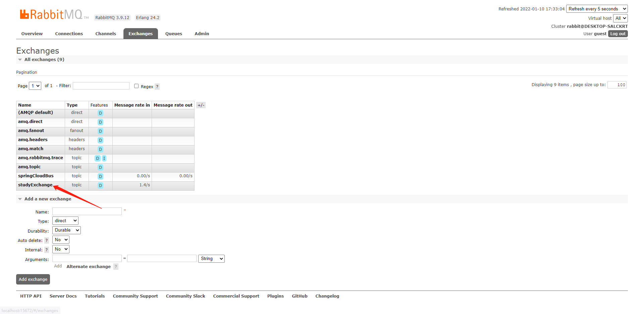Open the Changelog footer link

click(x=327, y=296)
